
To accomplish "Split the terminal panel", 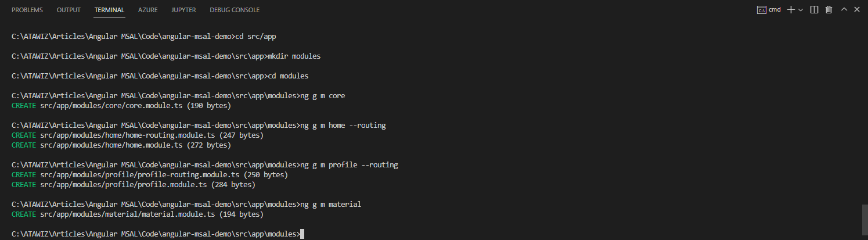I will click(815, 10).
